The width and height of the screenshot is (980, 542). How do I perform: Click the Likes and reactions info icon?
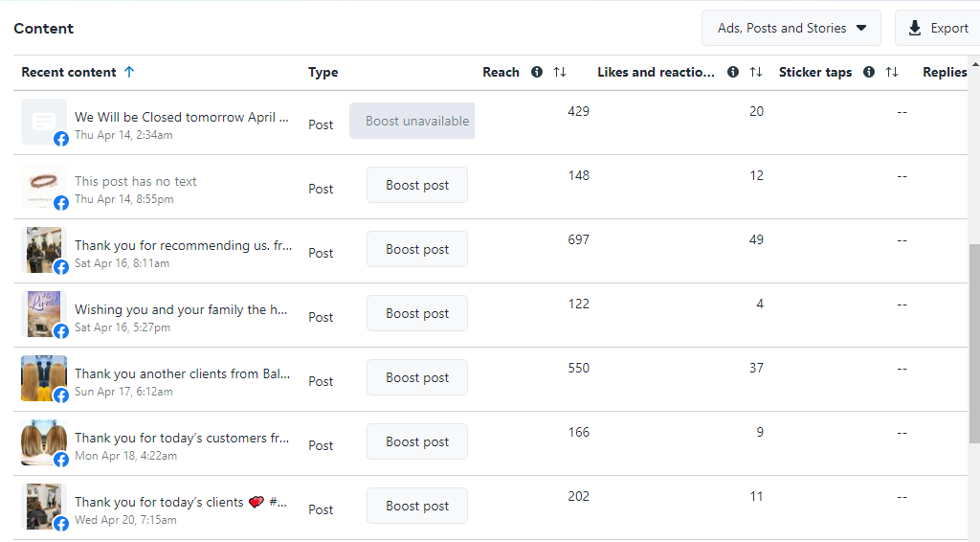pyautogui.click(x=733, y=72)
